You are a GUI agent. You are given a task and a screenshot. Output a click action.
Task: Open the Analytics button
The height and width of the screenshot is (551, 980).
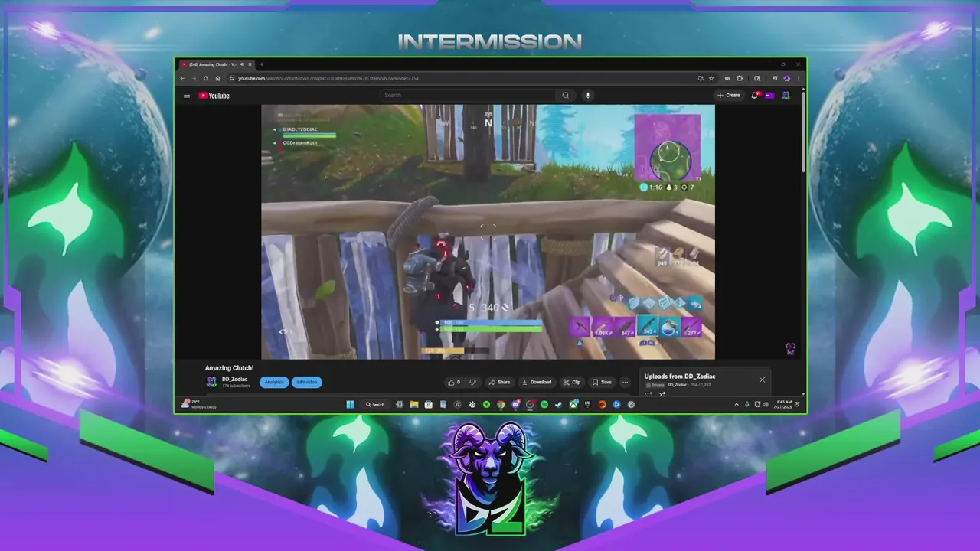tap(274, 382)
